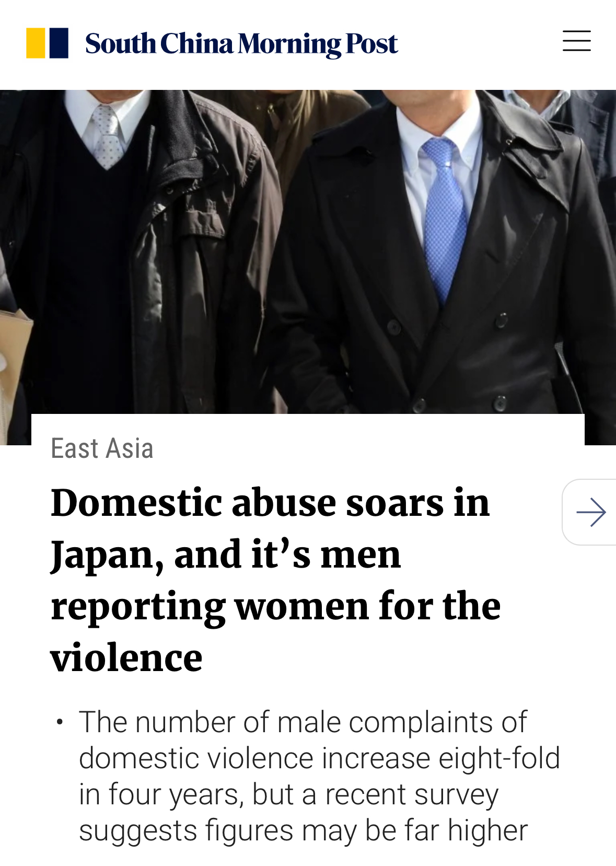Viewport: 616px width, 866px height.
Task: Tap the word "Post" in the masthead
Action: click(371, 44)
